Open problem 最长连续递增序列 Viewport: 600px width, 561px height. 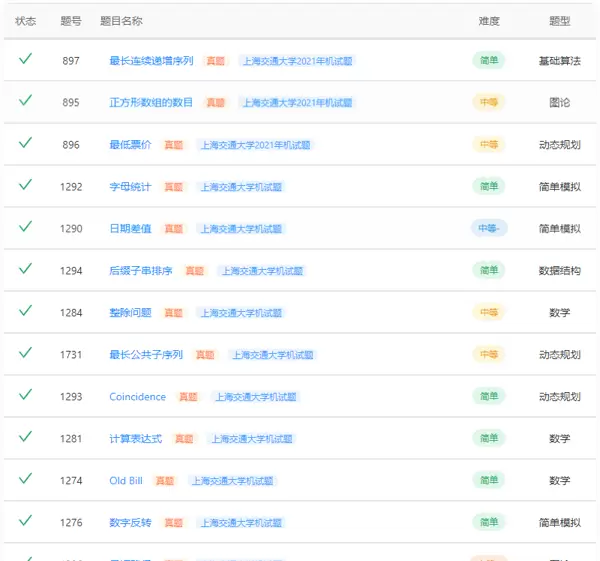[151, 61]
